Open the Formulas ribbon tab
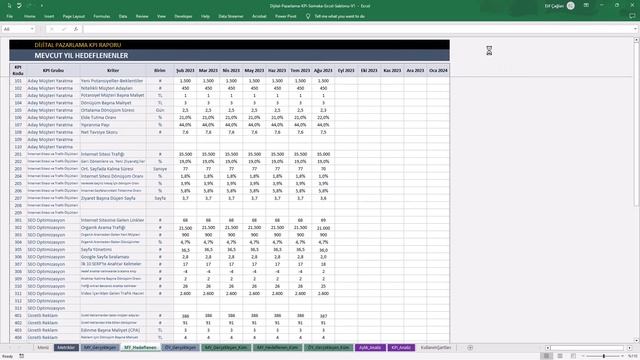Screen dimensions: 640x360 coord(102,16)
